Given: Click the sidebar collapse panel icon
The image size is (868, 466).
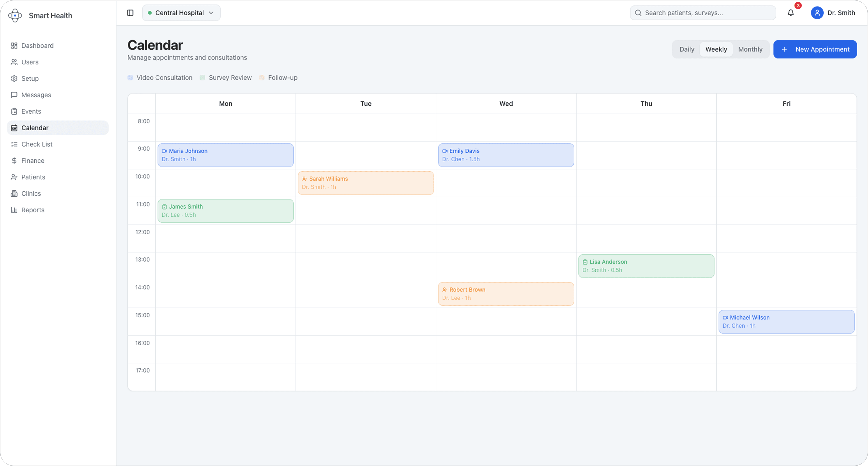Looking at the screenshot, I should click(x=130, y=13).
